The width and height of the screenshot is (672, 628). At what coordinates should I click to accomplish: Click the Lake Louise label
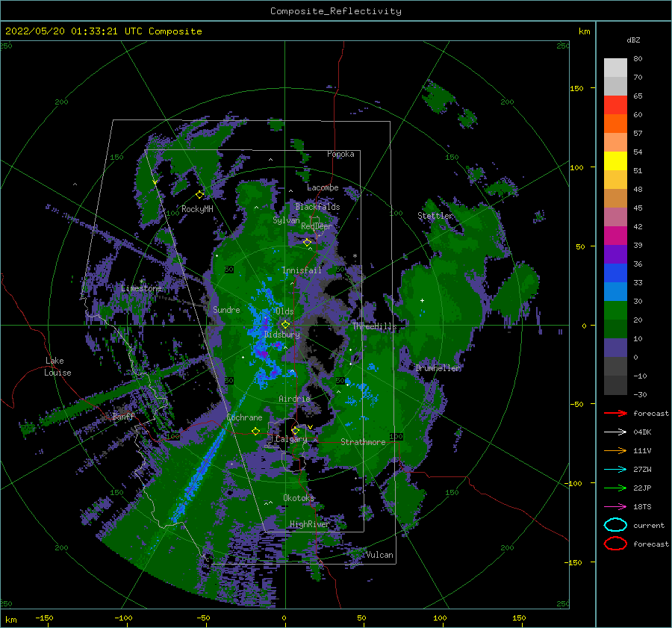57,367
